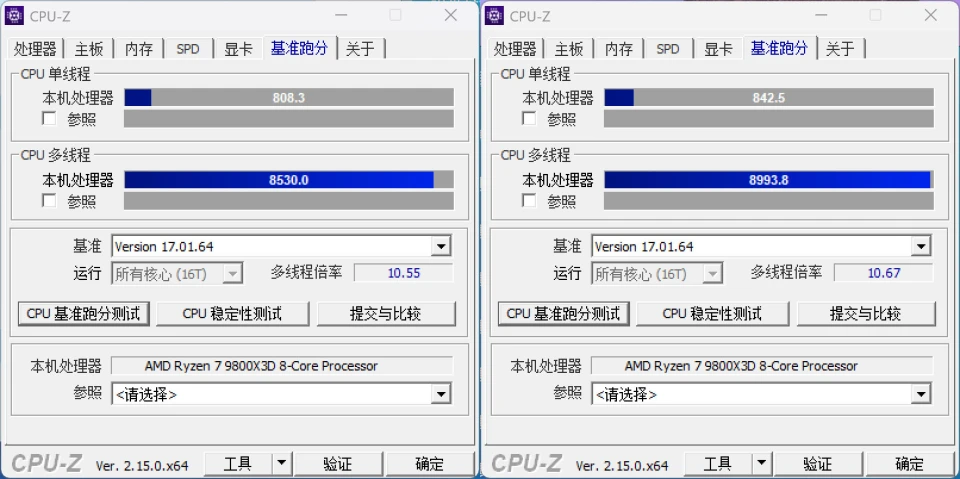Click CPU-Z app icon in right window title bar
Screen dimensions: 960x479
click(495, 15)
